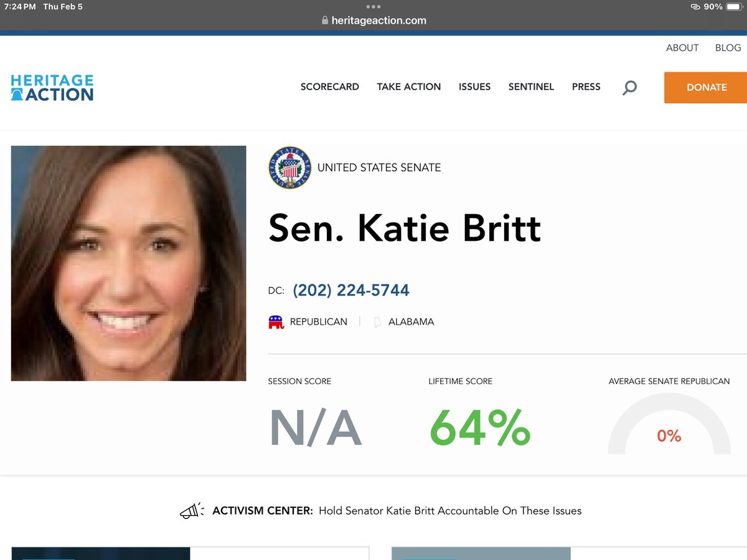Open the Heritage Action logo homepage
The height and width of the screenshot is (560, 747).
click(x=52, y=88)
